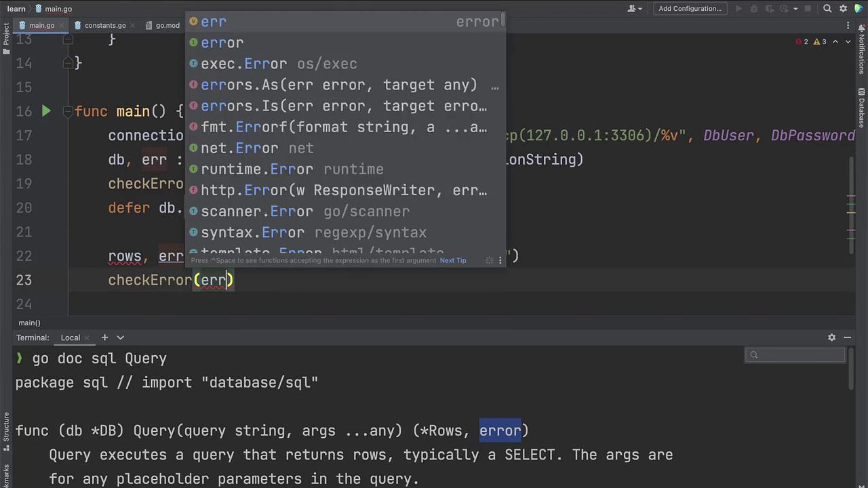Open editor tabs more-options kebab menu
The height and width of the screenshot is (488, 868).
click(848, 26)
